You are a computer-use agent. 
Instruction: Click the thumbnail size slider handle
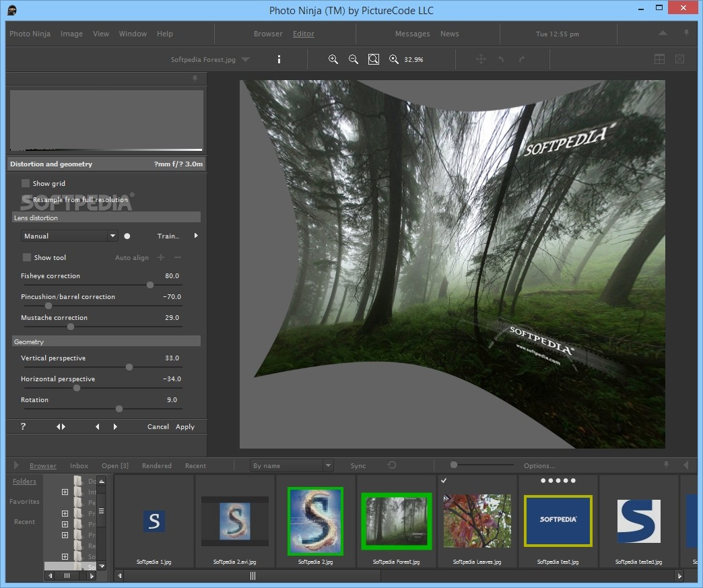pyautogui.click(x=454, y=465)
